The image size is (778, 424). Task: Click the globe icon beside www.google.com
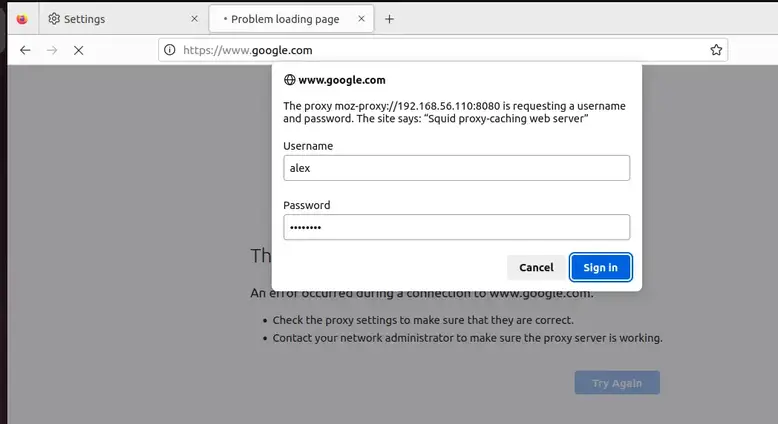tap(289, 80)
